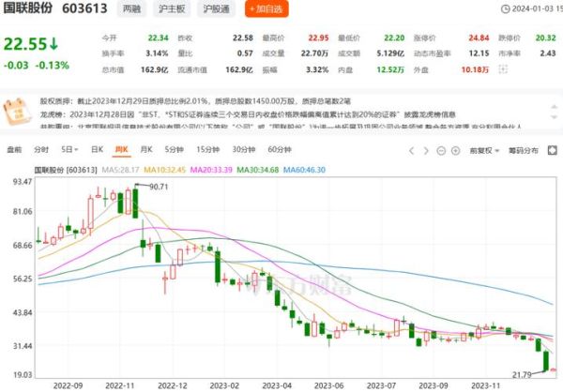
Task: Select the 周K chart tab
Action: [x=121, y=150]
